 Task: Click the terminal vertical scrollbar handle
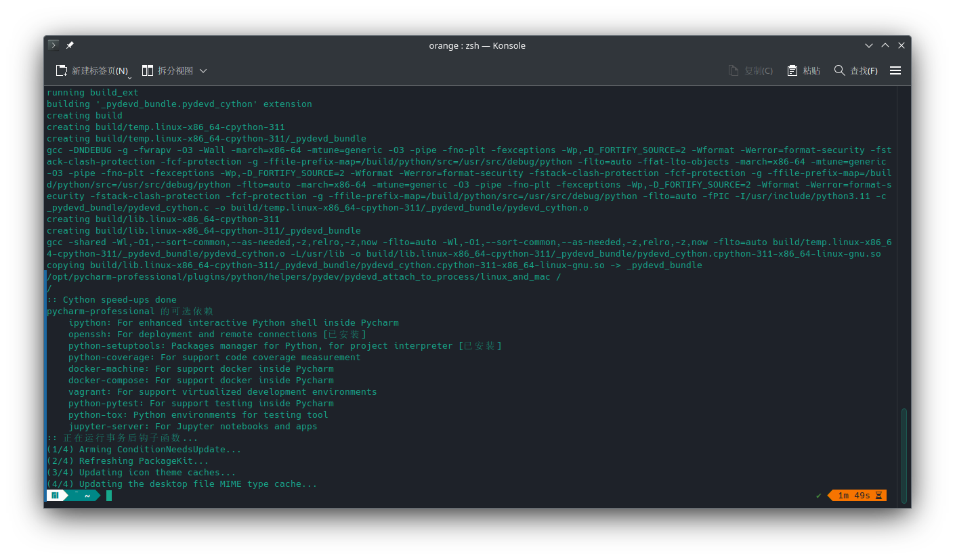pos(904,455)
